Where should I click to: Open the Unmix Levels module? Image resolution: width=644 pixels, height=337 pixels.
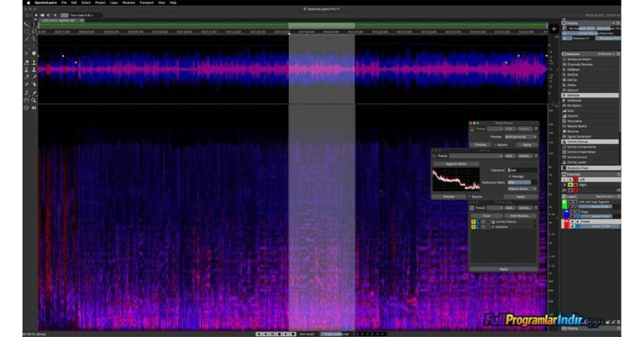(x=590, y=162)
